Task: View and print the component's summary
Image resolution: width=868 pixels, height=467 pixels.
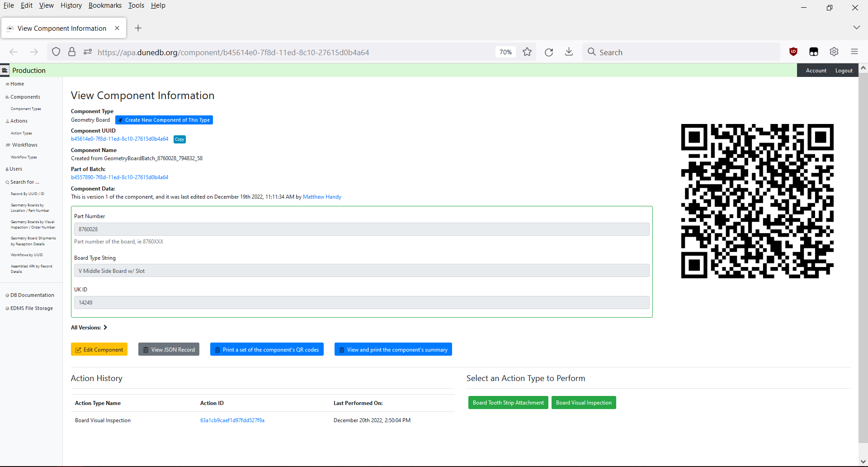Action: click(393, 349)
